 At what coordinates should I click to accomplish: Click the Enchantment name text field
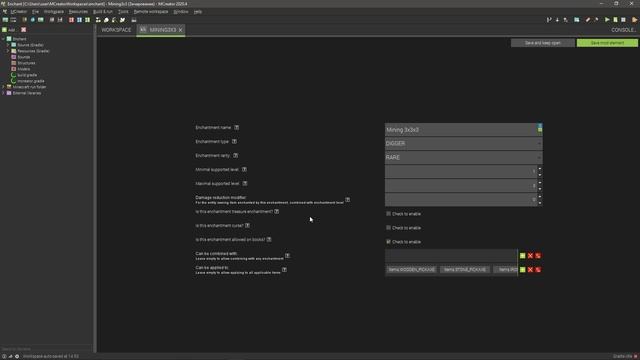pos(461,130)
